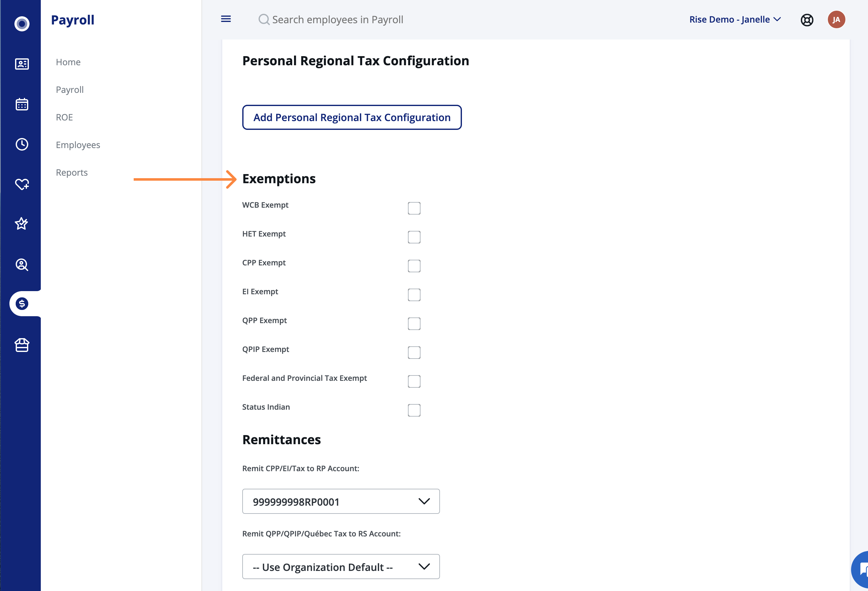The width and height of the screenshot is (868, 591).
Task: Open the performance star icon
Action: [22, 224]
